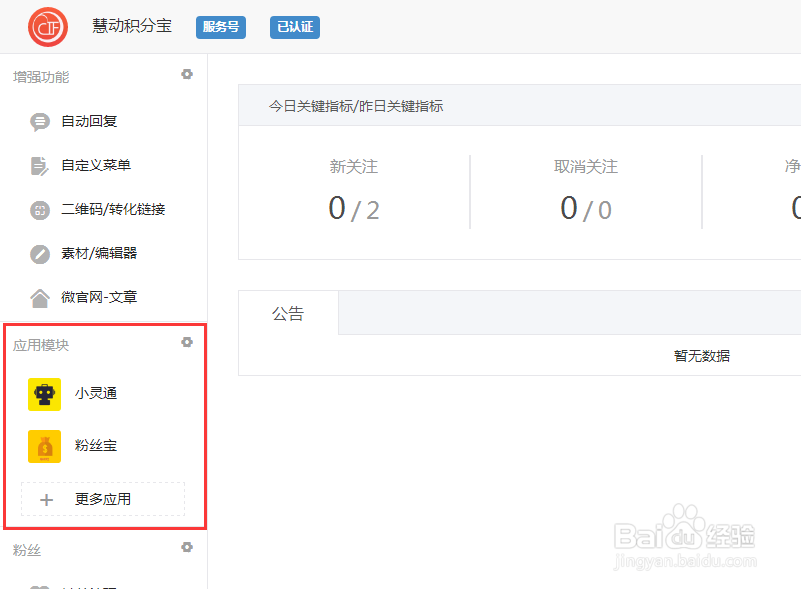Open the 自定义菜单 menu item
Image resolution: width=801 pixels, height=589 pixels.
point(96,166)
